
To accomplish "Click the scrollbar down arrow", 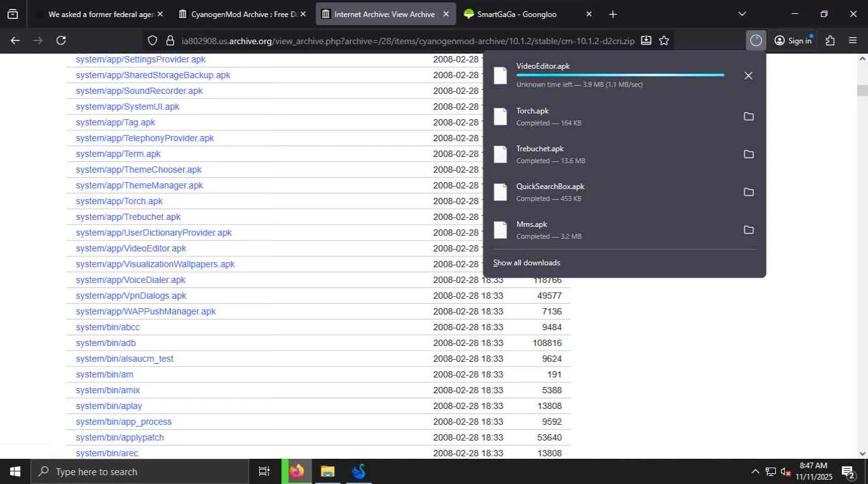I will (862, 453).
